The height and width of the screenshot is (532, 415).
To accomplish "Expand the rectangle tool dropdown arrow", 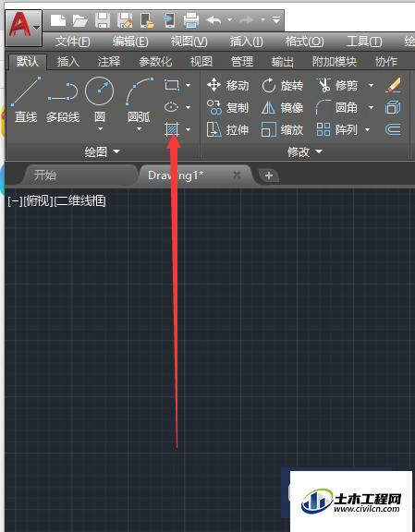I will tap(189, 85).
